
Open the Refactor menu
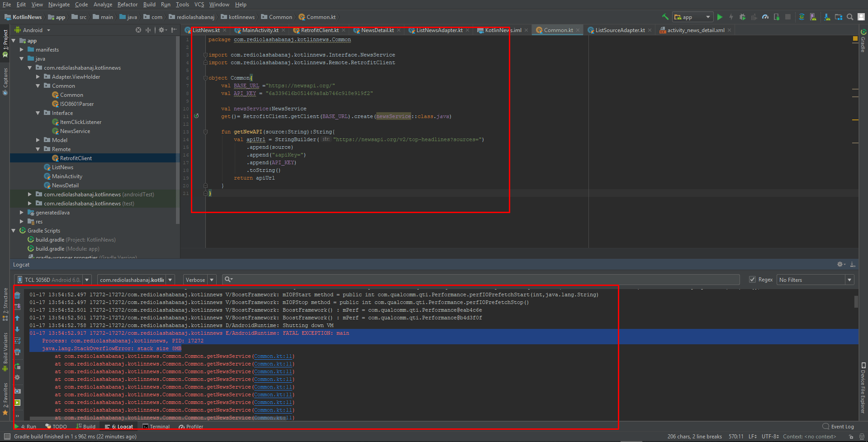click(x=127, y=5)
